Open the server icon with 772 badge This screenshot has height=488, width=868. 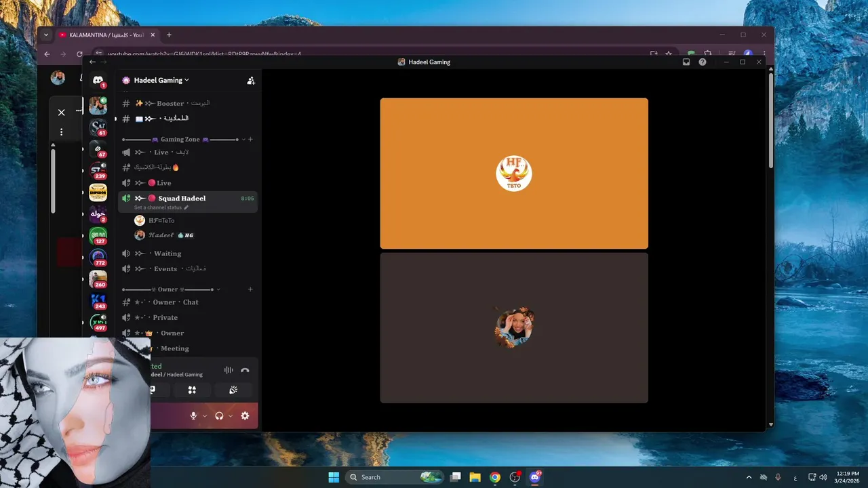click(98, 258)
